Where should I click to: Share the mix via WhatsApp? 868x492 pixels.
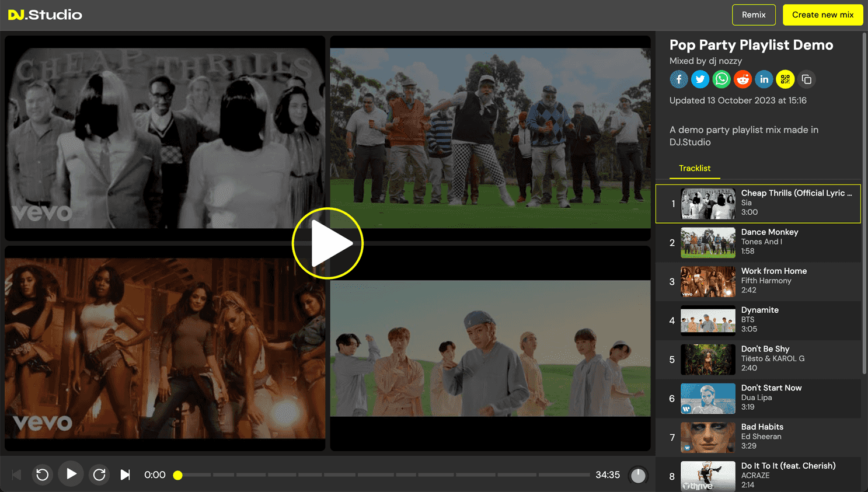pos(721,79)
